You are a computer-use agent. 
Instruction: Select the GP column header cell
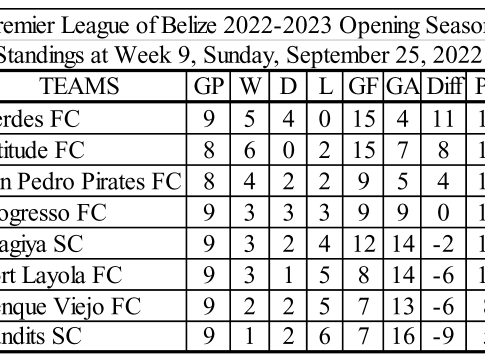click(x=208, y=86)
